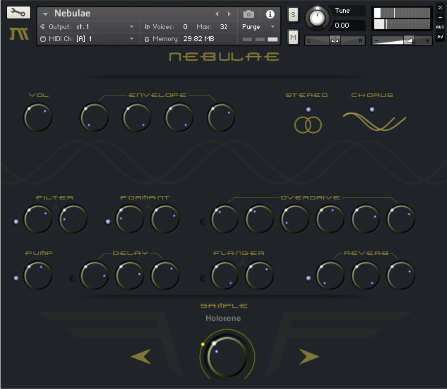The height and width of the screenshot is (389, 447).
Task: Click the NEBULAE title logo
Action: click(224, 57)
